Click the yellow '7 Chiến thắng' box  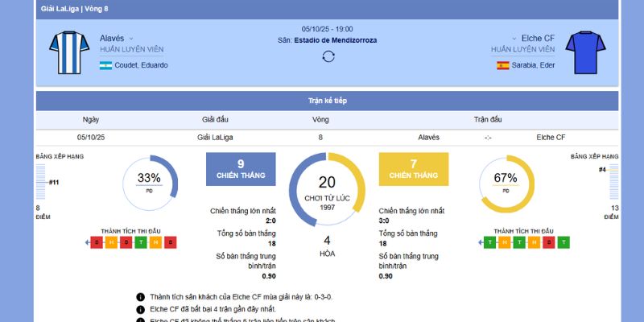[x=414, y=169]
